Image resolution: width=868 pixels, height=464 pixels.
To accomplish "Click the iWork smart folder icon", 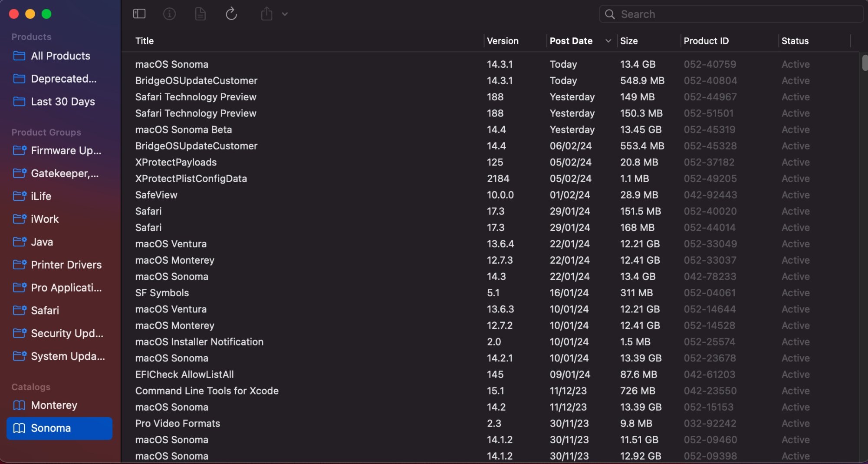I will coord(20,219).
